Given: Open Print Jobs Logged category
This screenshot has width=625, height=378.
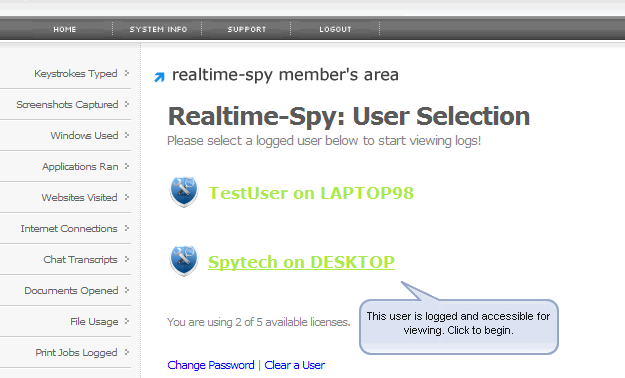Looking at the screenshot, I should pyautogui.click(x=76, y=352).
